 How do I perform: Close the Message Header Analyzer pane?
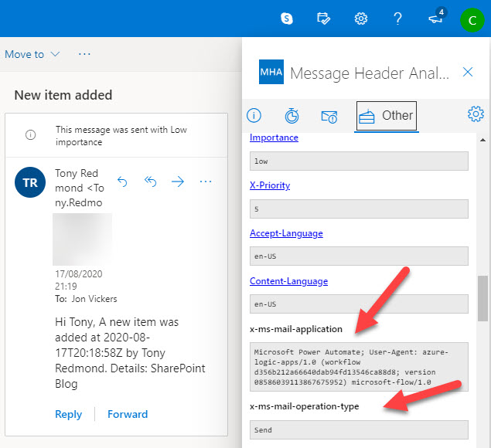click(x=468, y=73)
